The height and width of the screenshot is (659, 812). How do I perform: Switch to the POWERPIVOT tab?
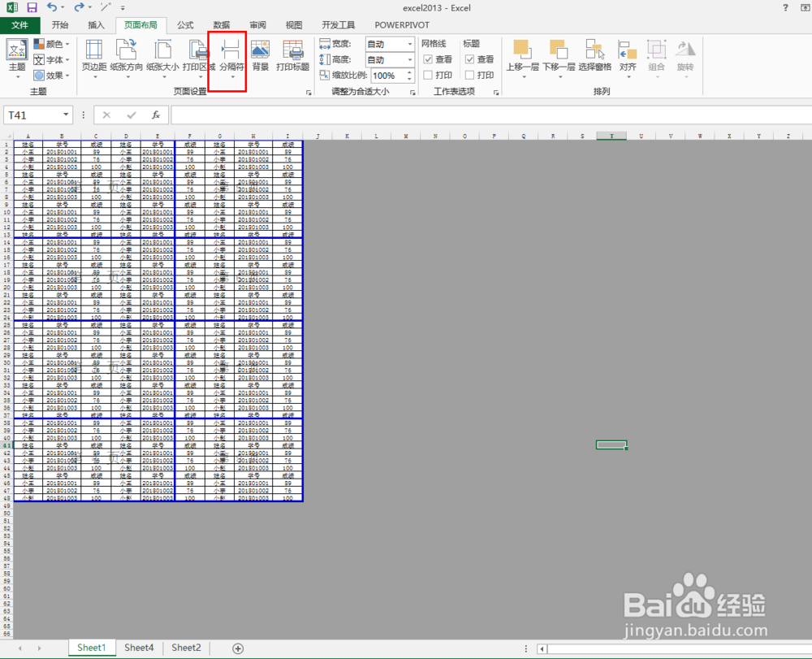(402, 25)
